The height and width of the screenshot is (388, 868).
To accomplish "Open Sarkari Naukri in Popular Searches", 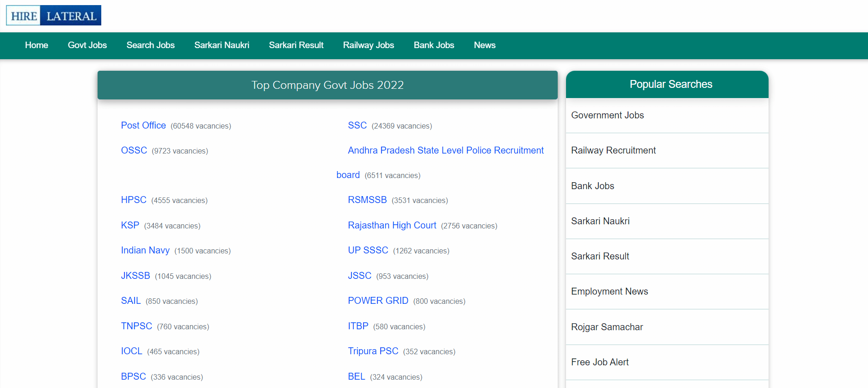I will tap(600, 221).
